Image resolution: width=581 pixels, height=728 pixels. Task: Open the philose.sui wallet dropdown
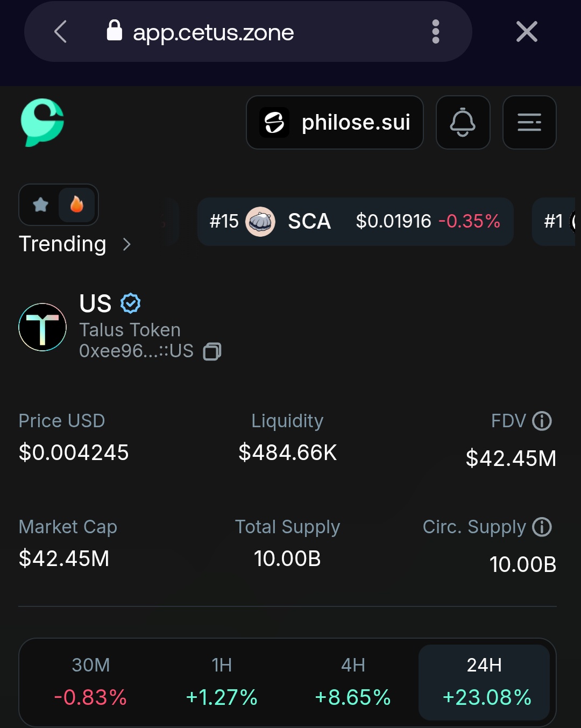335,122
